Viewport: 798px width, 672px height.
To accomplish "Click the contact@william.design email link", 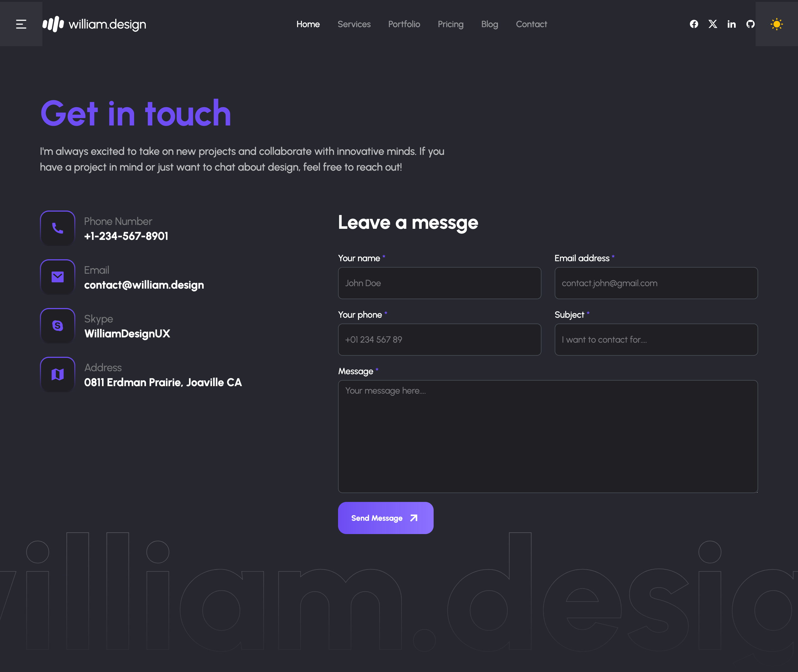I will [x=144, y=285].
